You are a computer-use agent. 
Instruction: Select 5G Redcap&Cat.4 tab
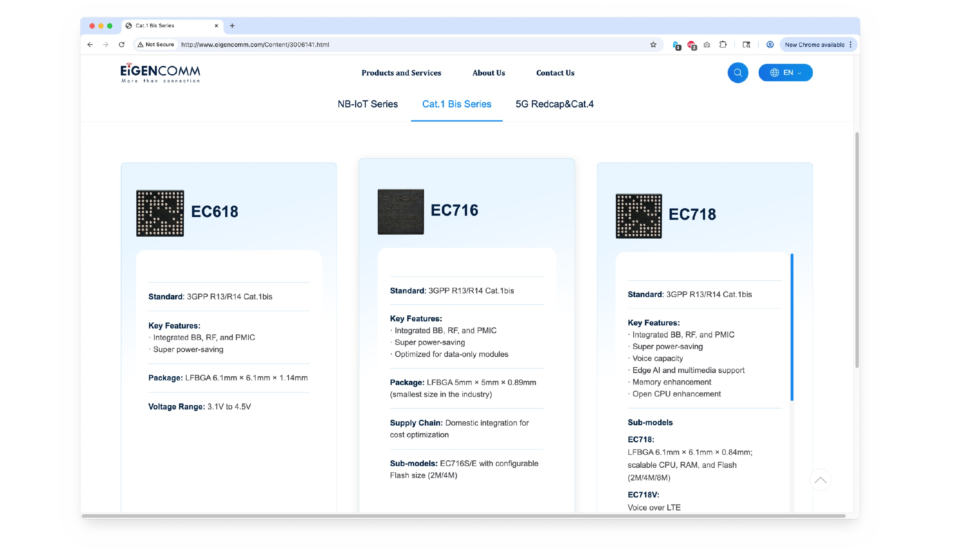555,104
